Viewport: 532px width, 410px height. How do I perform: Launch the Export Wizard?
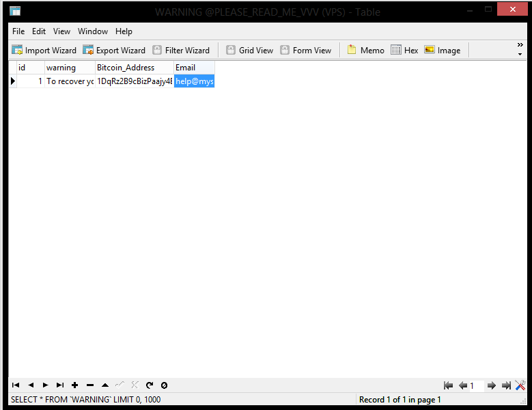(114, 51)
